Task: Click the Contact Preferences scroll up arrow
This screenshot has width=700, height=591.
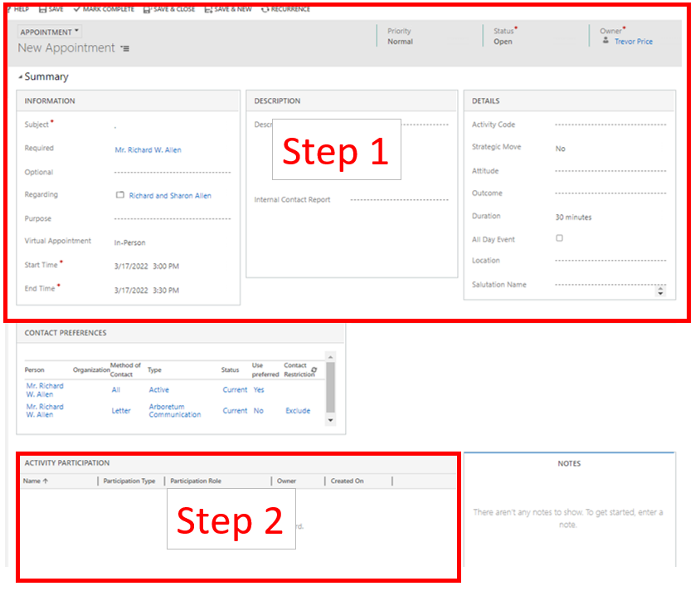Action: click(x=330, y=357)
